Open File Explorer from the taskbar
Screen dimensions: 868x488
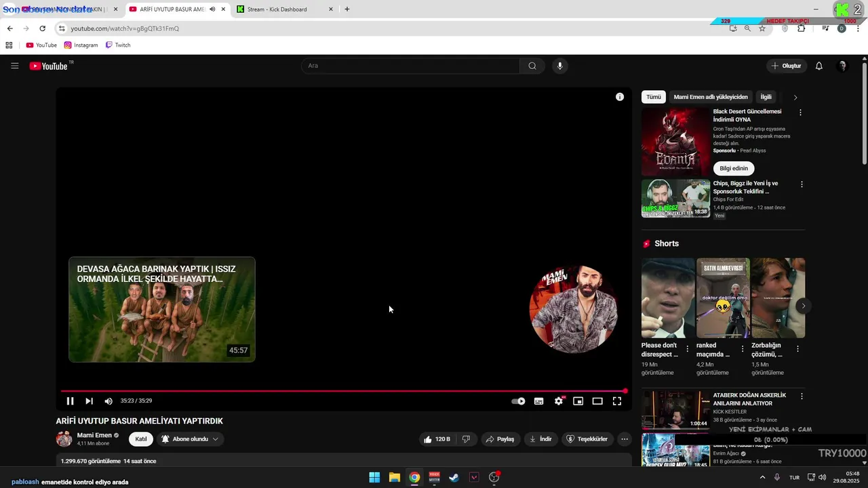coord(395,477)
